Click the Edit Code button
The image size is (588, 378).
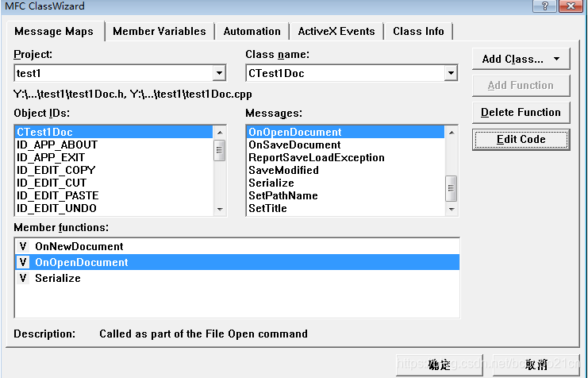521,139
